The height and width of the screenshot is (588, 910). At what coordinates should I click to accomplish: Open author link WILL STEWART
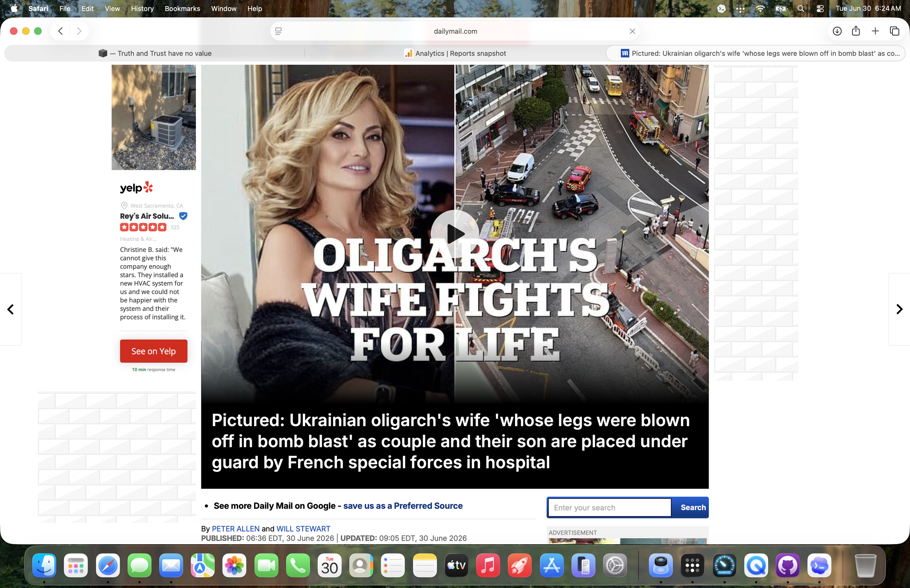click(x=303, y=529)
